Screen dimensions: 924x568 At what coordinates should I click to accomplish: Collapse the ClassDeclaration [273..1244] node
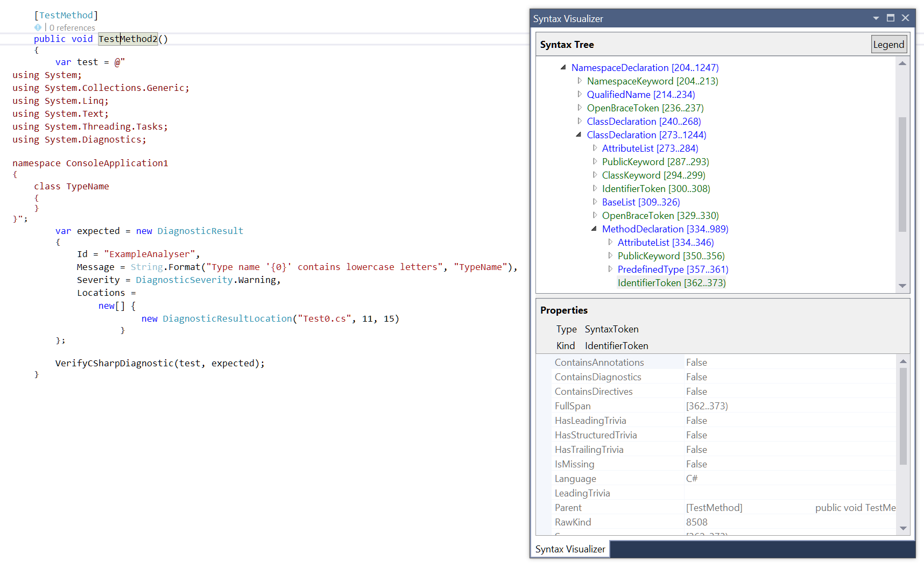pos(579,135)
